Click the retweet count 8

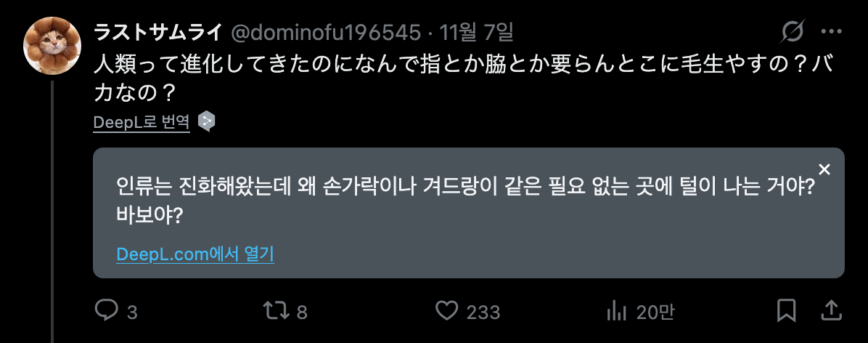point(302,312)
